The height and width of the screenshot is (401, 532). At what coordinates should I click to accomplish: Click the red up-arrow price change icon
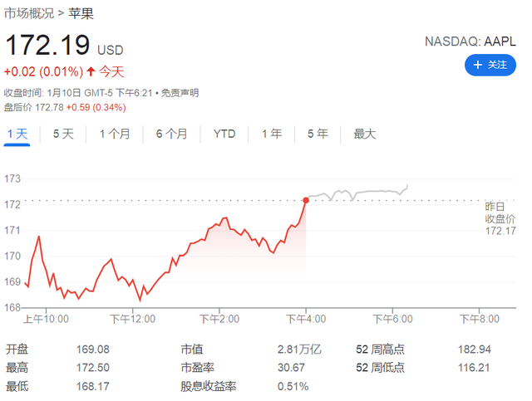point(91,72)
